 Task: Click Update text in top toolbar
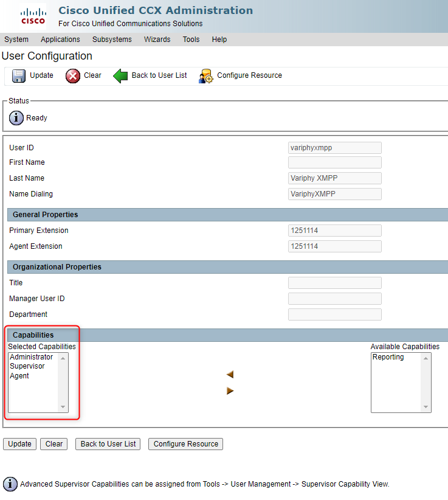pos(41,75)
